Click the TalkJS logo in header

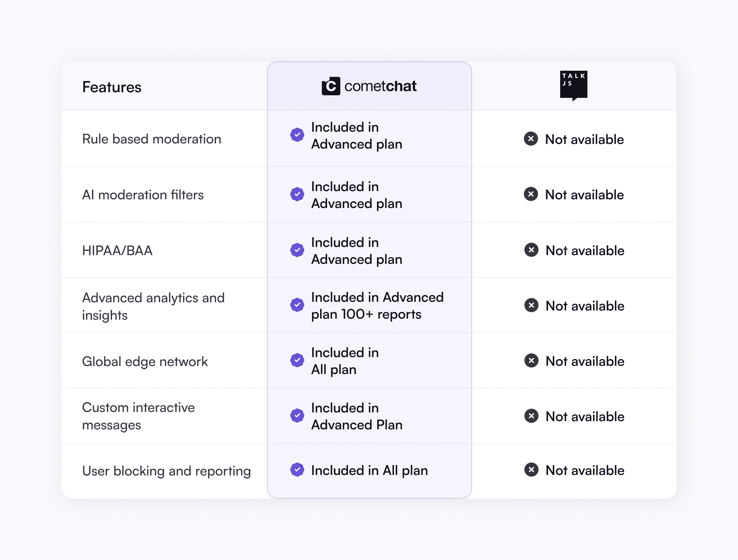(x=573, y=85)
